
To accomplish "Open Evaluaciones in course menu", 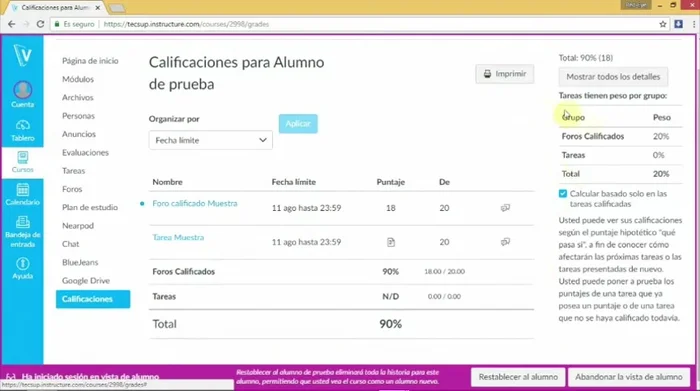I will [85, 152].
